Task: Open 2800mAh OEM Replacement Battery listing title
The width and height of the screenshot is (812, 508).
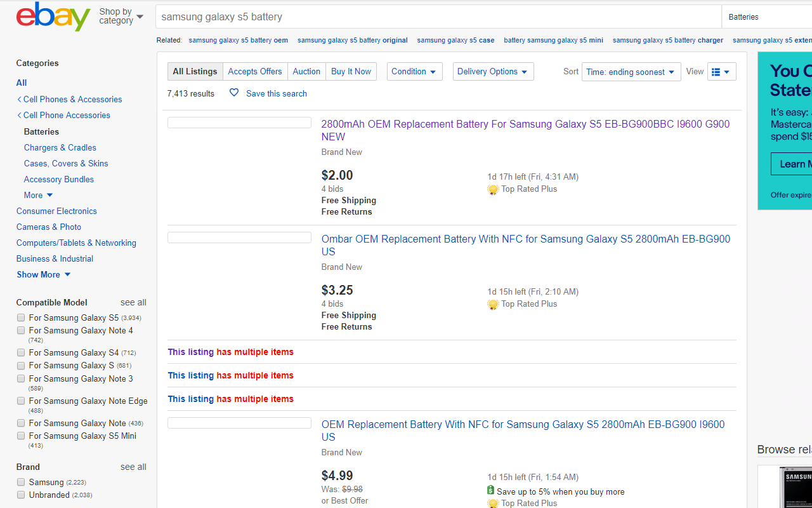Action: [x=525, y=130]
